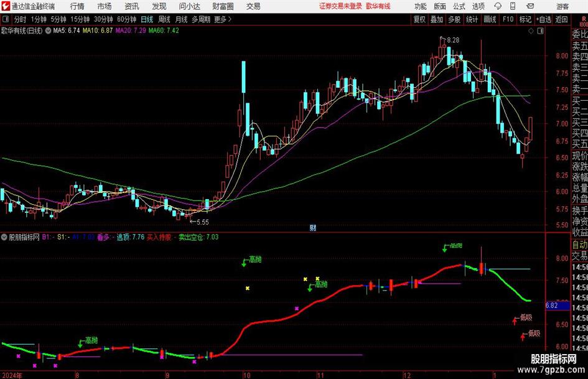Click the 逃顶: 7.76 indicator value
The height and width of the screenshot is (379, 588).
click(x=130, y=237)
